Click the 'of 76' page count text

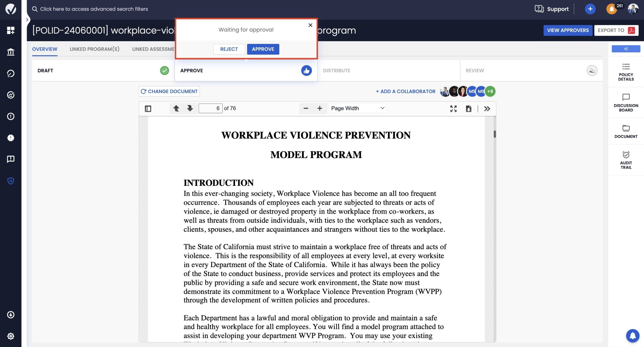coord(230,109)
